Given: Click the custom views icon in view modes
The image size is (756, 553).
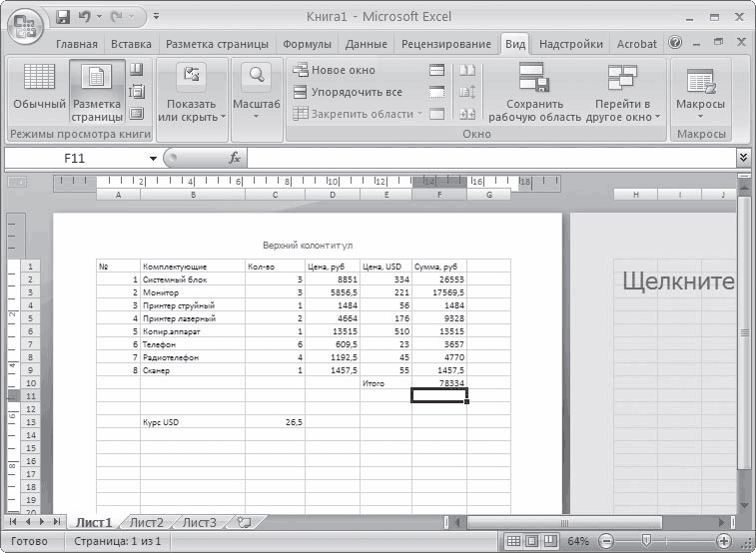Looking at the screenshot, I should pos(137,92).
